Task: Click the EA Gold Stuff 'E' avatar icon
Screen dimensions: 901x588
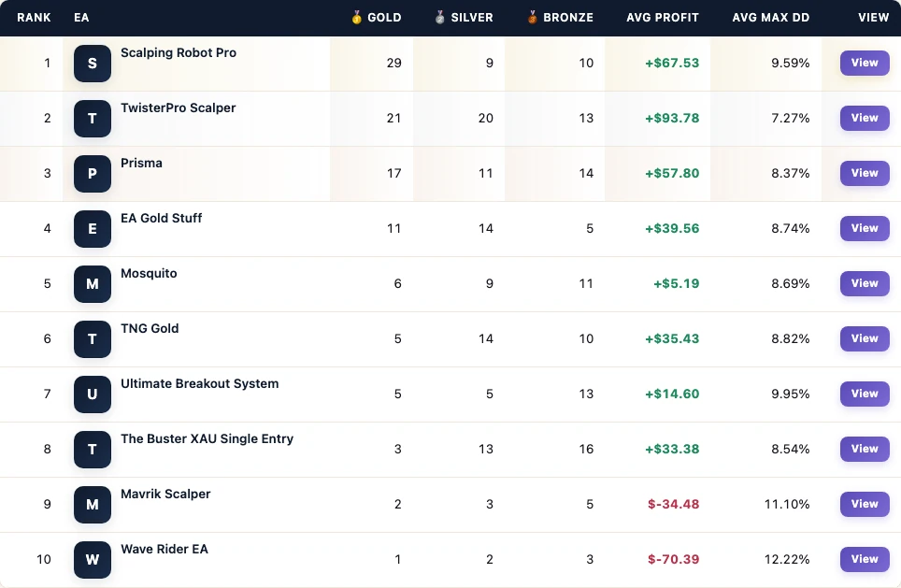Action: tap(92, 229)
